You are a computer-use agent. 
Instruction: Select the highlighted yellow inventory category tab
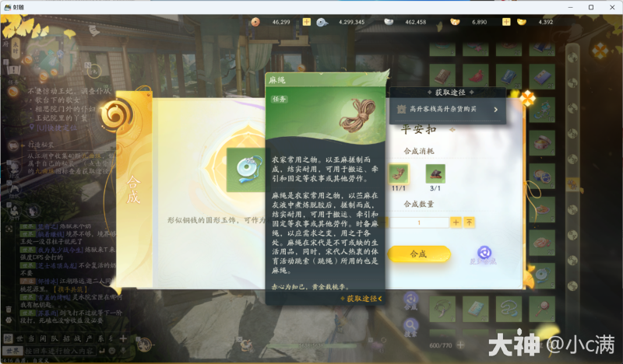point(572,184)
